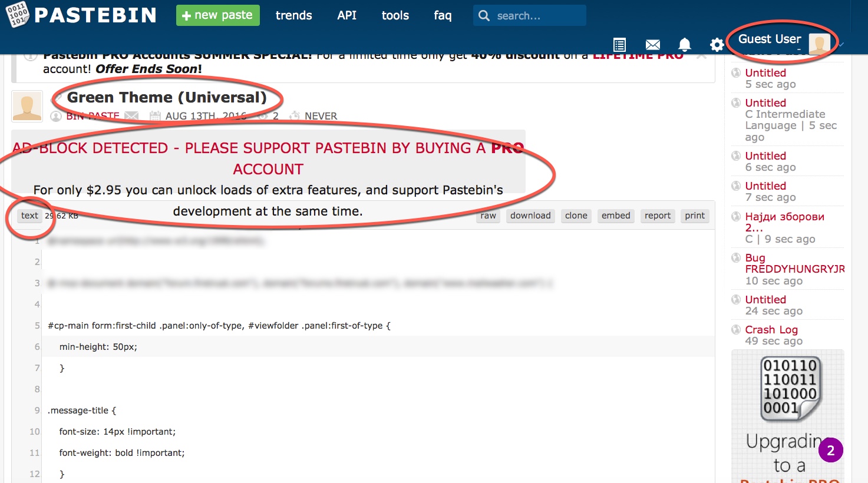Viewport: 868px width, 483px height.
Task: Click the PRO ACCOUNT ad-block banner link
Action: click(268, 158)
